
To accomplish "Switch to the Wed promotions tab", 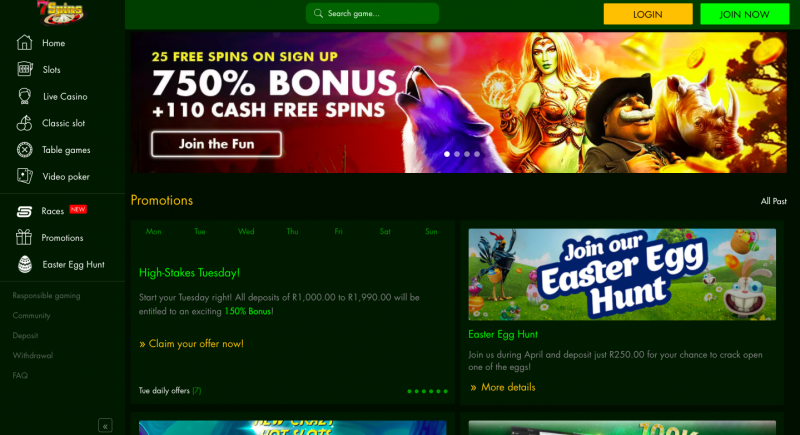I will pyautogui.click(x=246, y=232).
